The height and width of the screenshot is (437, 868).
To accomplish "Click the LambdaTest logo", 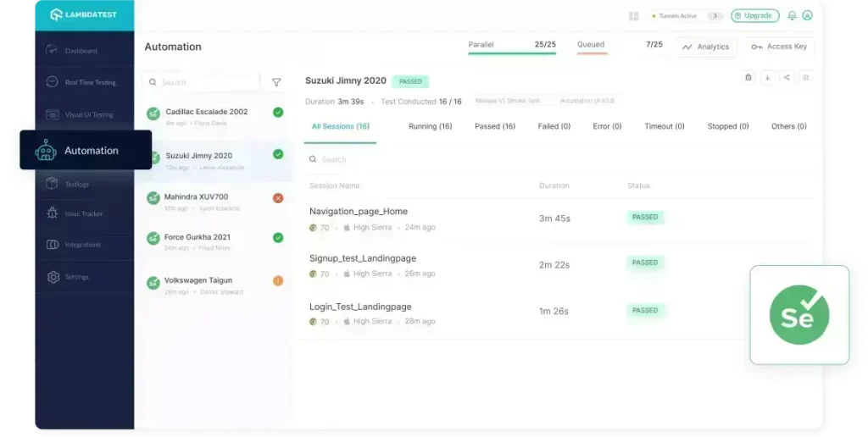I will (84, 15).
